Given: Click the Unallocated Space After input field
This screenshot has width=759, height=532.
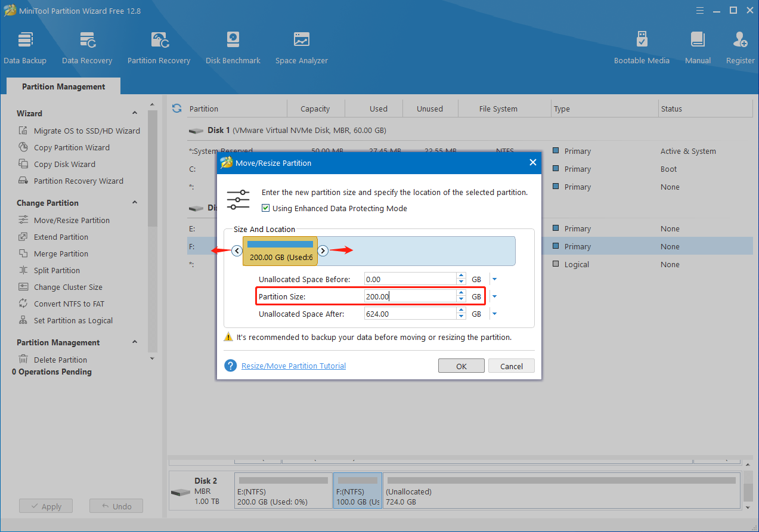Looking at the screenshot, I should tap(410, 314).
